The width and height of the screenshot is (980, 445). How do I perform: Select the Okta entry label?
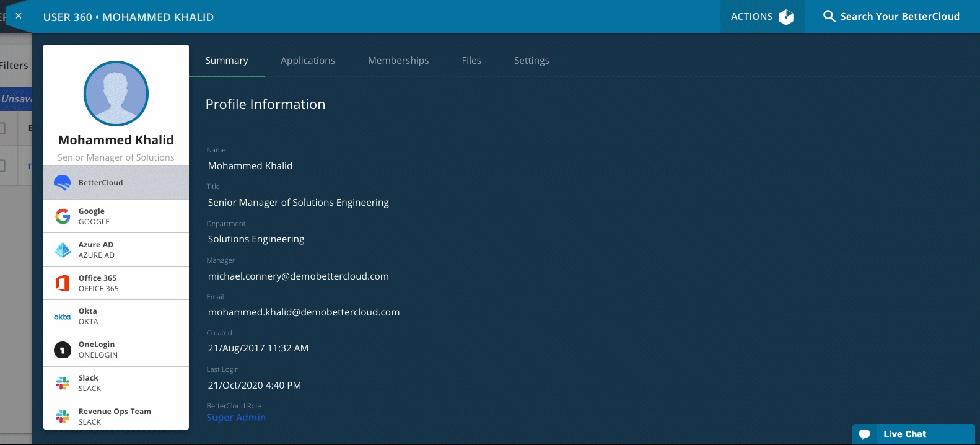89,316
